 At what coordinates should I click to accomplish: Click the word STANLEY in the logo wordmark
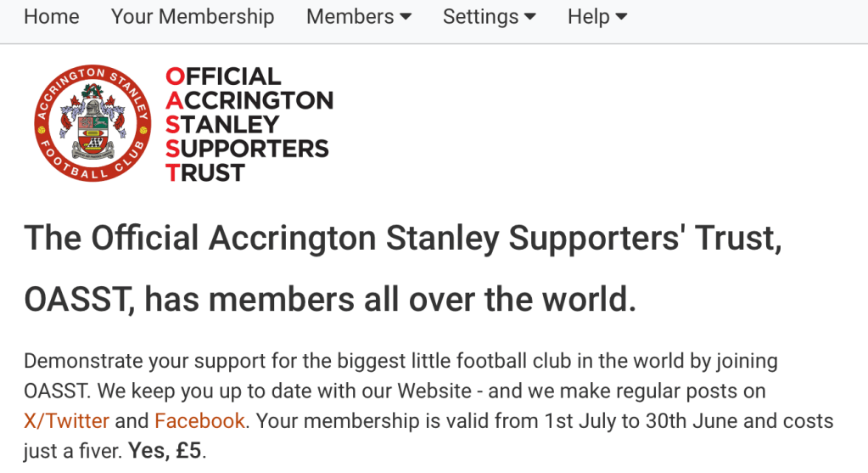[x=222, y=125]
